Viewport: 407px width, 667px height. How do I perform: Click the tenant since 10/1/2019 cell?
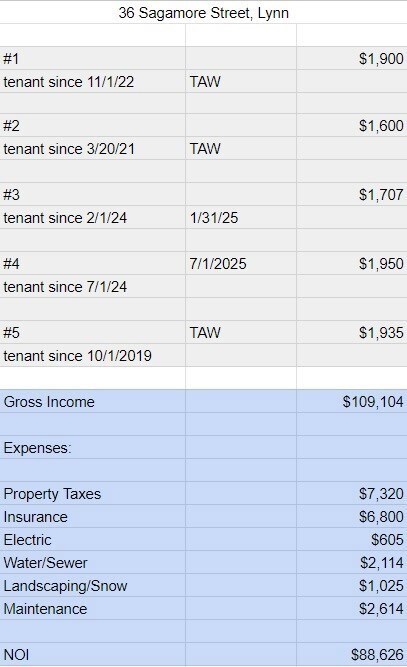tap(92, 355)
